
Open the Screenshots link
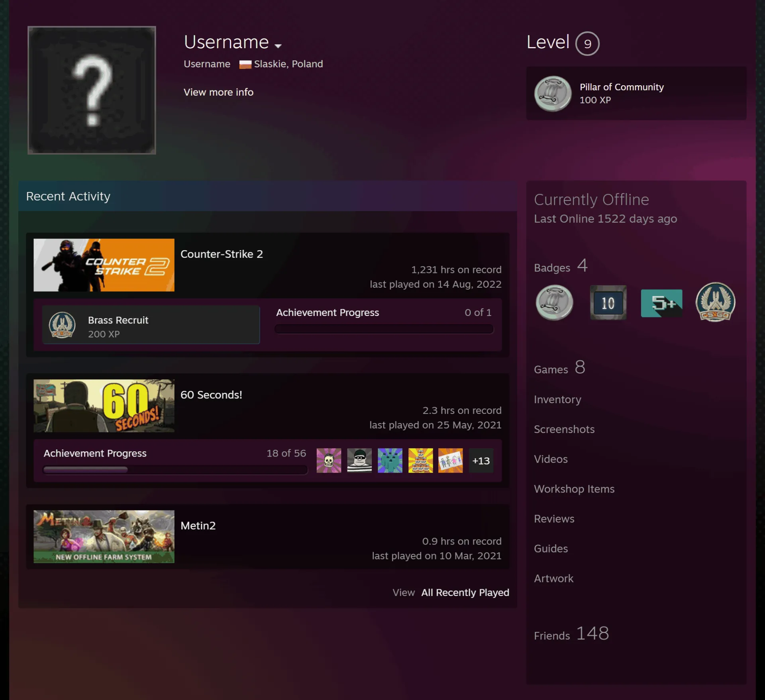click(564, 429)
